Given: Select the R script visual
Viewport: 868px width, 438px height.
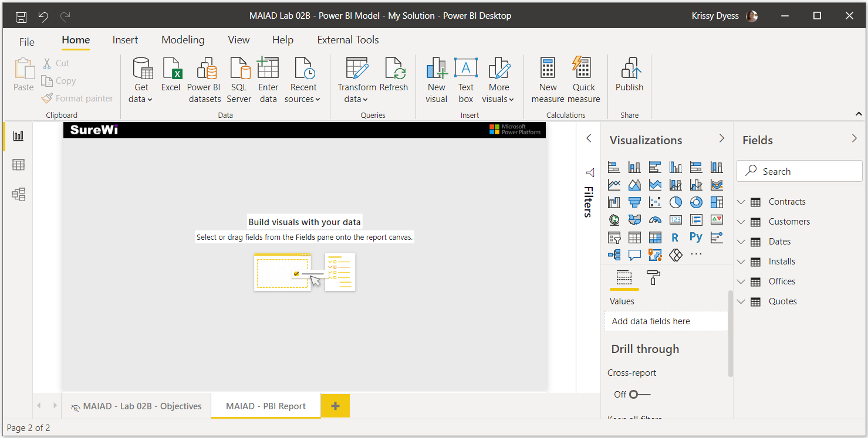Looking at the screenshot, I should click(676, 237).
